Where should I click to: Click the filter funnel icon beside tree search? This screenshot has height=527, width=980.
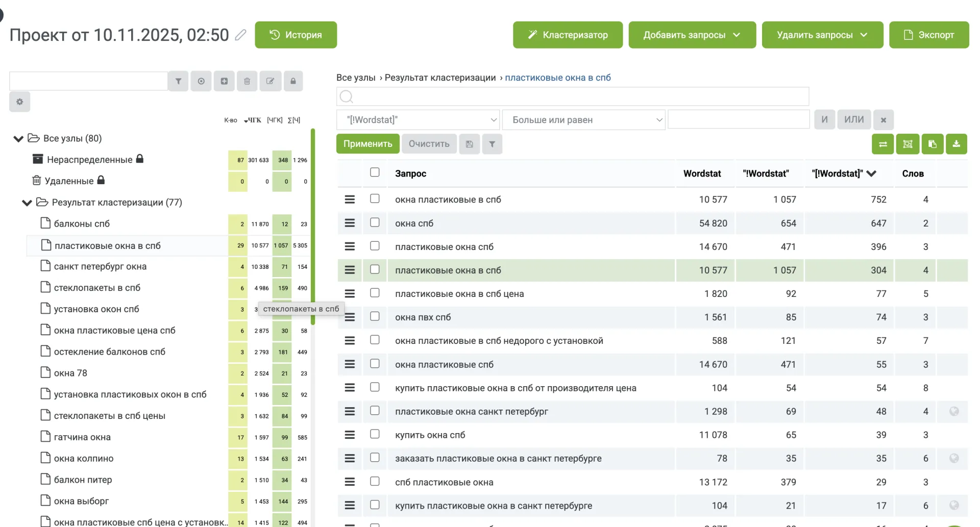[x=178, y=81]
